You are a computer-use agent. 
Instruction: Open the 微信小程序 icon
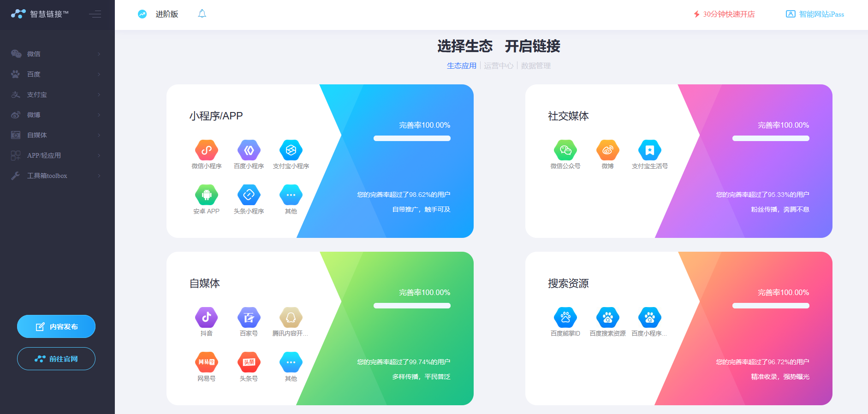click(x=207, y=150)
